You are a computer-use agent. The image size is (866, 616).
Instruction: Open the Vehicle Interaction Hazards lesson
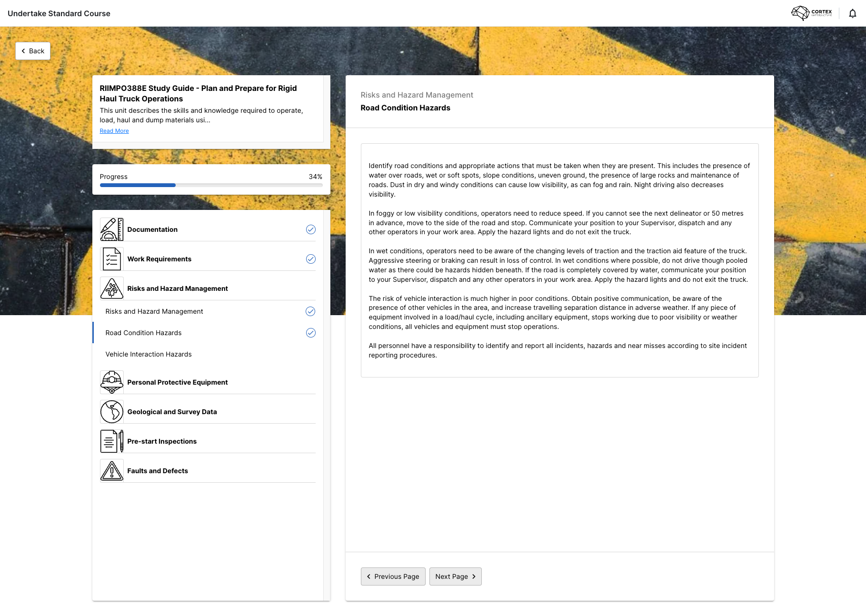pyautogui.click(x=208, y=354)
